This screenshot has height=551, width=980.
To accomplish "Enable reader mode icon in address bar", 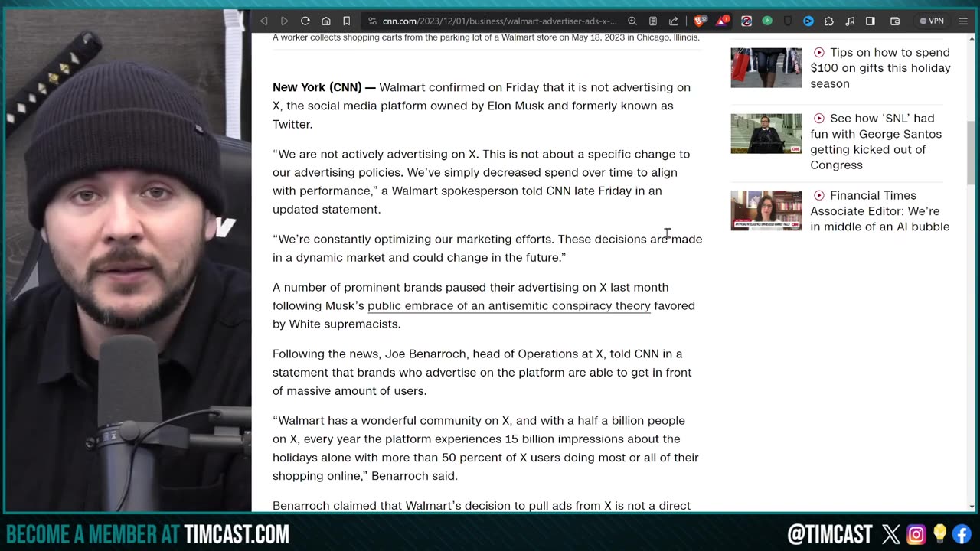I will 653,21.
